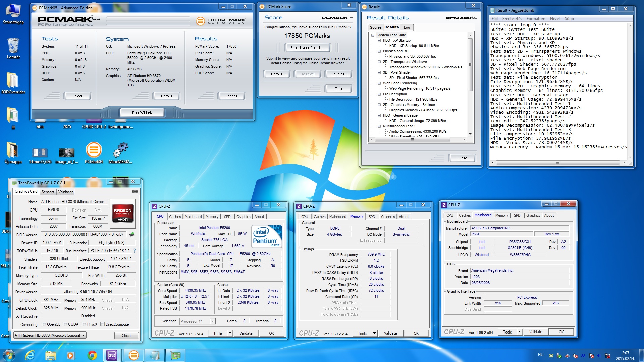Toggle PhysX checkbox in GPU-Z

pos(84,324)
